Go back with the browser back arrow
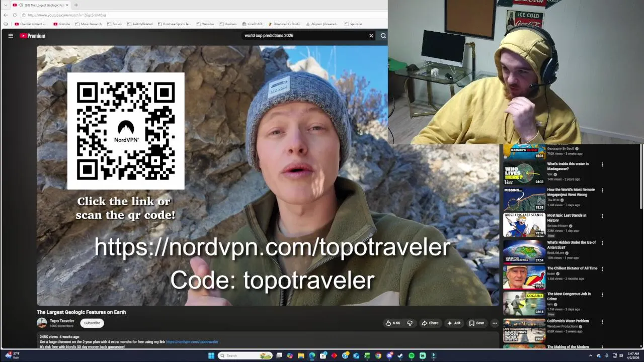 tap(6, 15)
